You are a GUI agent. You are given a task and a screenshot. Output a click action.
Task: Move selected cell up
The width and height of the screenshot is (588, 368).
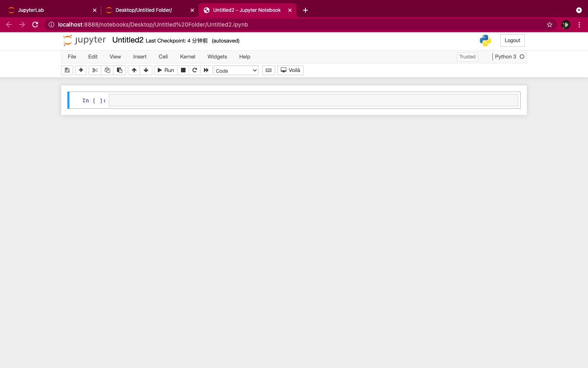click(x=134, y=70)
